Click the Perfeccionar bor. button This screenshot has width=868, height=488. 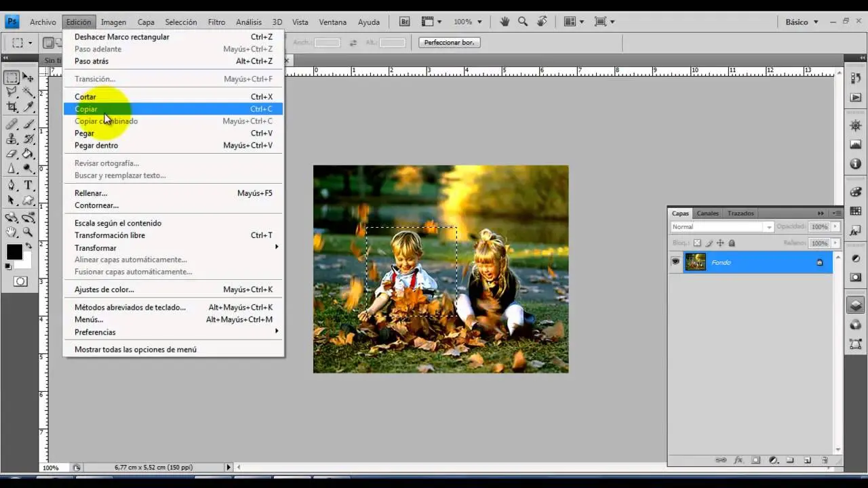[449, 42]
